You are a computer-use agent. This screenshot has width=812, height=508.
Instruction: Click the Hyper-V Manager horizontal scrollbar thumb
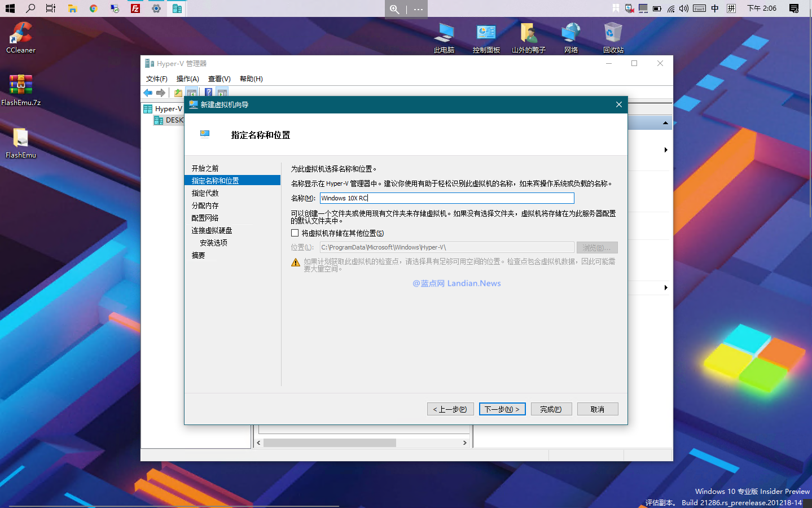click(x=330, y=443)
